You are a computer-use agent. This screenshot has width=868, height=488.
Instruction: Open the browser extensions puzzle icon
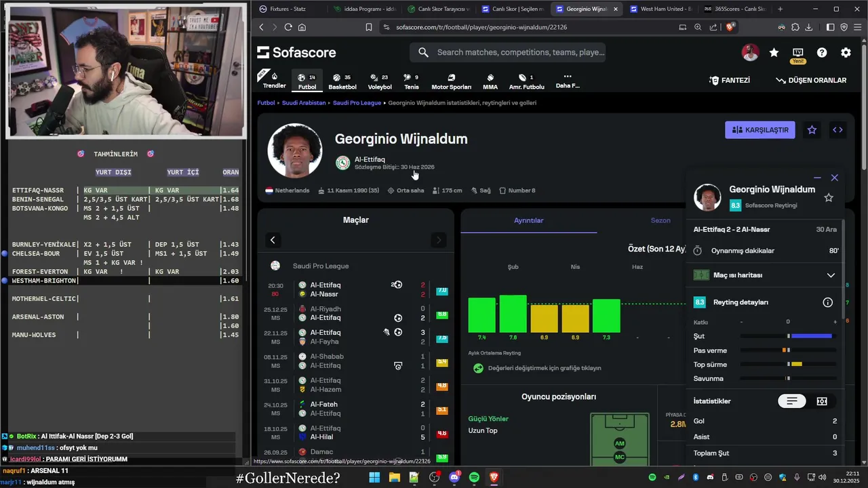tap(795, 27)
